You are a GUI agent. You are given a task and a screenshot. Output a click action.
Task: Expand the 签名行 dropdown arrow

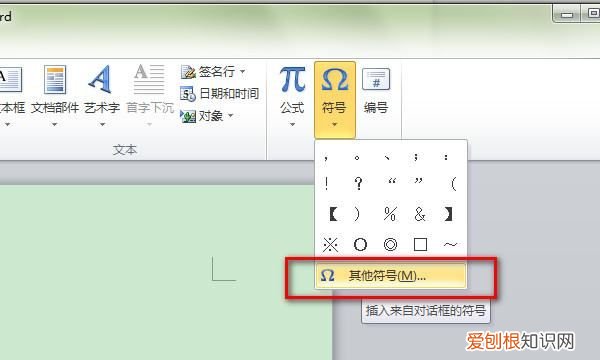point(243,72)
